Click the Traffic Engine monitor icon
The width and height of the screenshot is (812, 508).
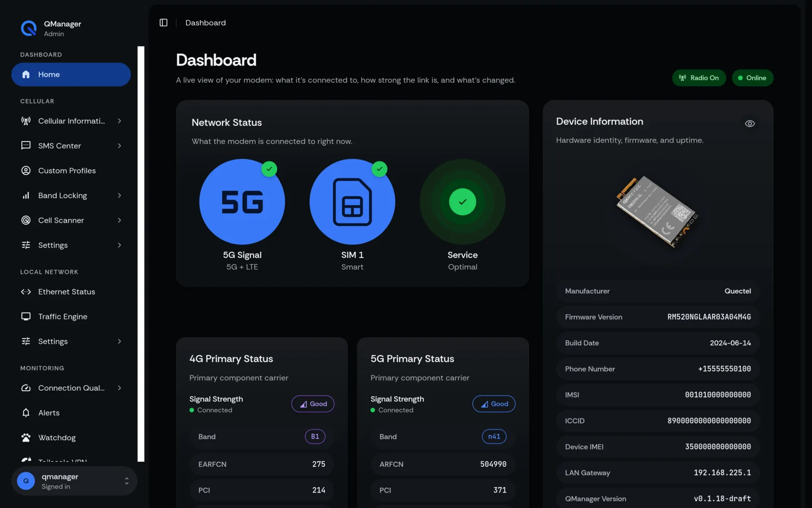[x=26, y=316]
